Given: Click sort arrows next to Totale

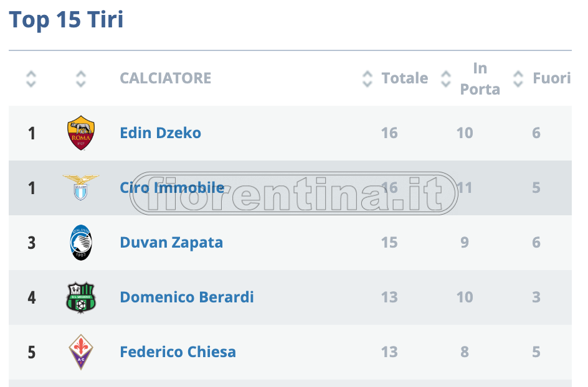Looking at the screenshot, I should (x=367, y=78).
